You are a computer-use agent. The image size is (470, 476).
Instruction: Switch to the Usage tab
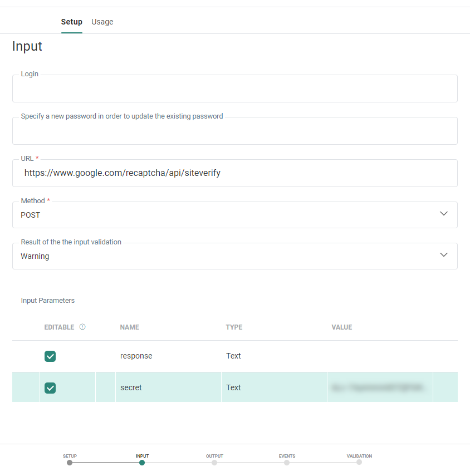tap(102, 22)
